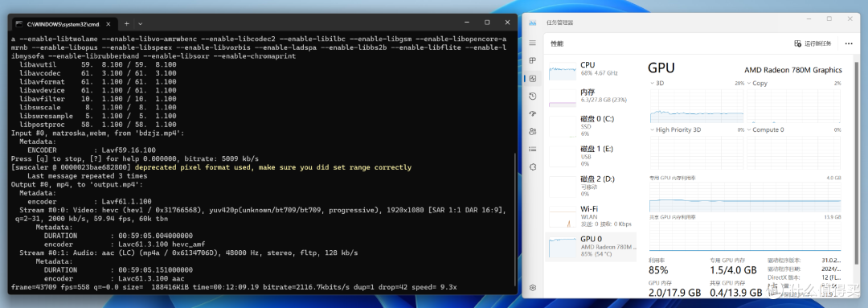Image resolution: width=868 pixels, height=308 pixels.
Task: Expand the 3D graph engine selector
Action: (653, 83)
